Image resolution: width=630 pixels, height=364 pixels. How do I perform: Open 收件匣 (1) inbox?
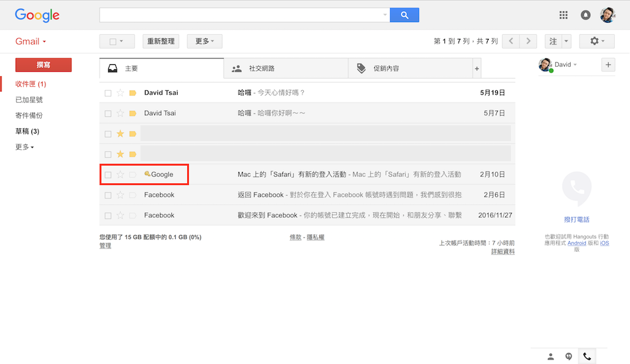(x=30, y=84)
